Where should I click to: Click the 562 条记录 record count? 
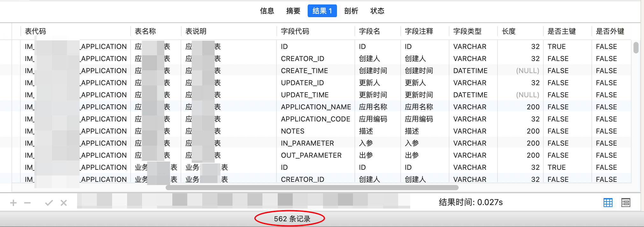tap(292, 219)
